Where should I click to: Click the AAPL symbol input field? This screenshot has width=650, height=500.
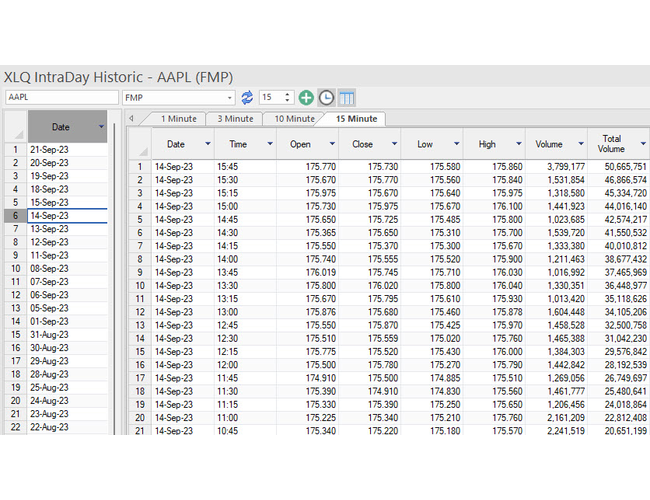[x=62, y=97]
